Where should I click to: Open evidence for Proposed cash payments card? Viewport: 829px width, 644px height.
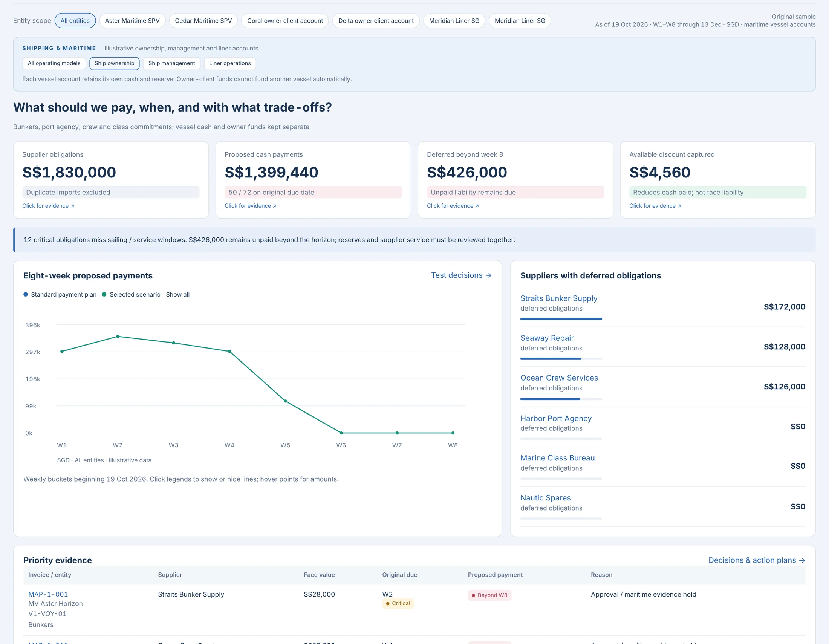251,206
